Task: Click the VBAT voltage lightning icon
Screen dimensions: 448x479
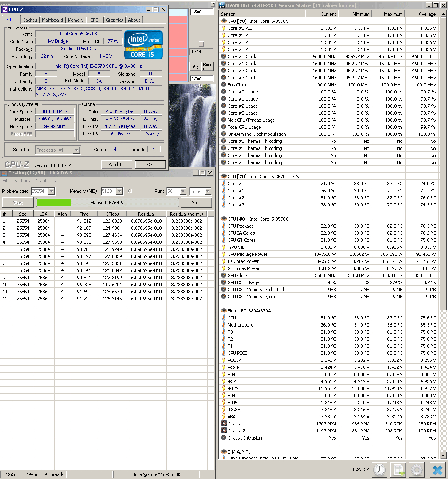Action: pos(224,417)
